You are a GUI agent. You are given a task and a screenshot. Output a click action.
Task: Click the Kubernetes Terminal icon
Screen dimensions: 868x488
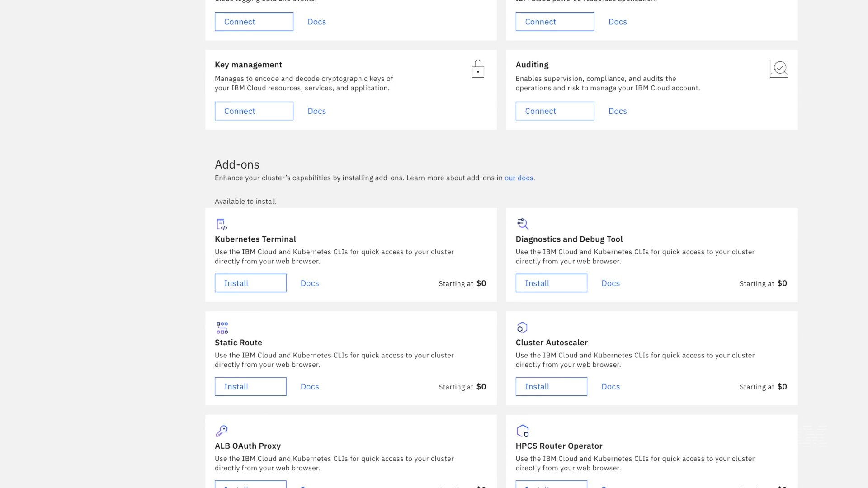point(222,224)
